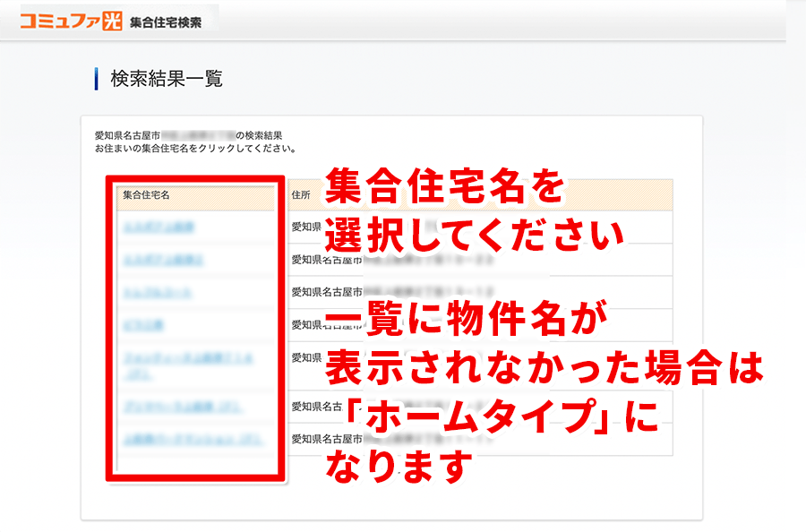Click the お住まいの集合住宅名をクリック instruction text
The height and width of the screenshot is (532, 806).
coord(195,148)
